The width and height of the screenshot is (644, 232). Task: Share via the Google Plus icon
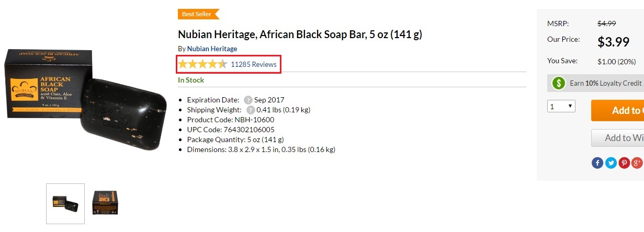pos(637,163)
